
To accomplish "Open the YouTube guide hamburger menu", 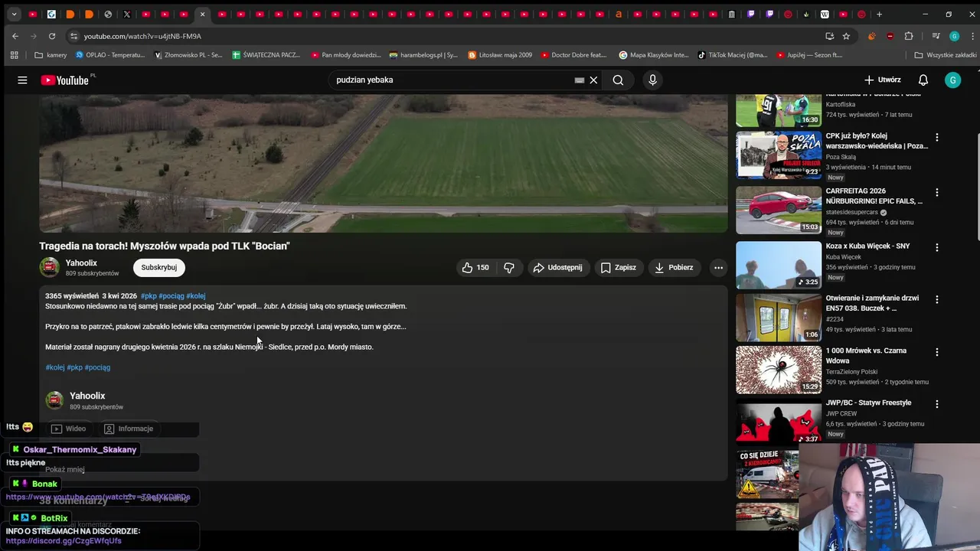I will click(22, 80).
